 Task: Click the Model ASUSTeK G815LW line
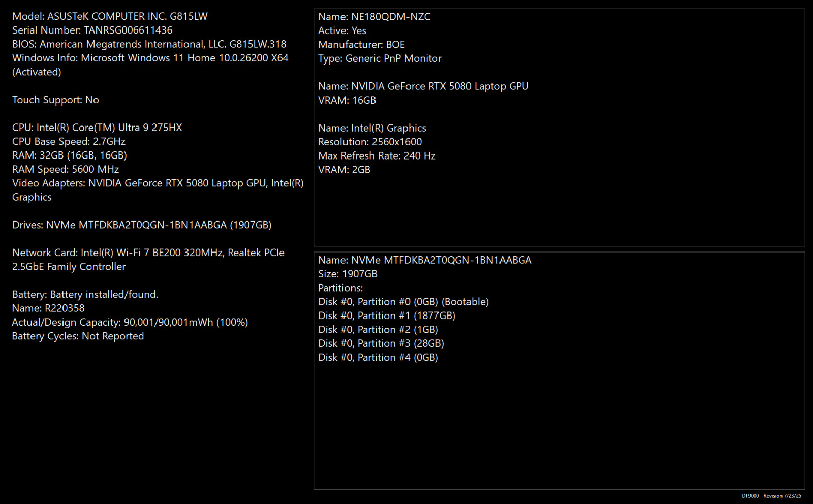click(110, 16)
